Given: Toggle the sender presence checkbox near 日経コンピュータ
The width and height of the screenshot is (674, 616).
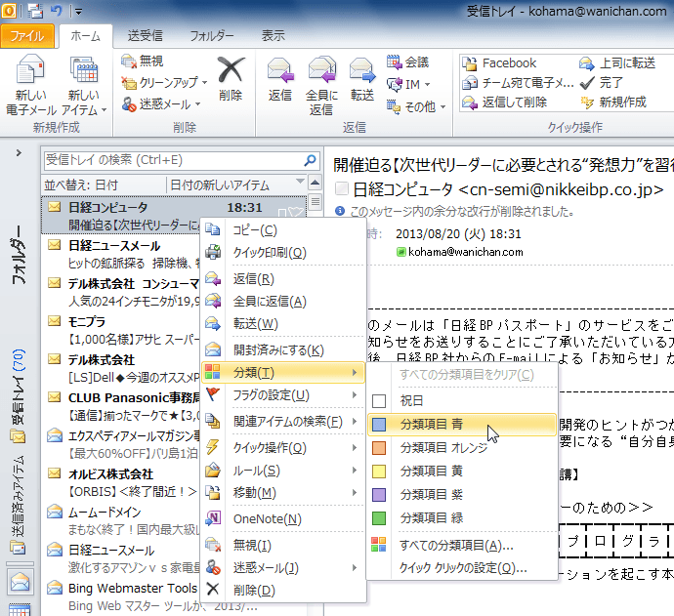Looking at the screenshot, I should pyautogui.click(x=342, y=189).
